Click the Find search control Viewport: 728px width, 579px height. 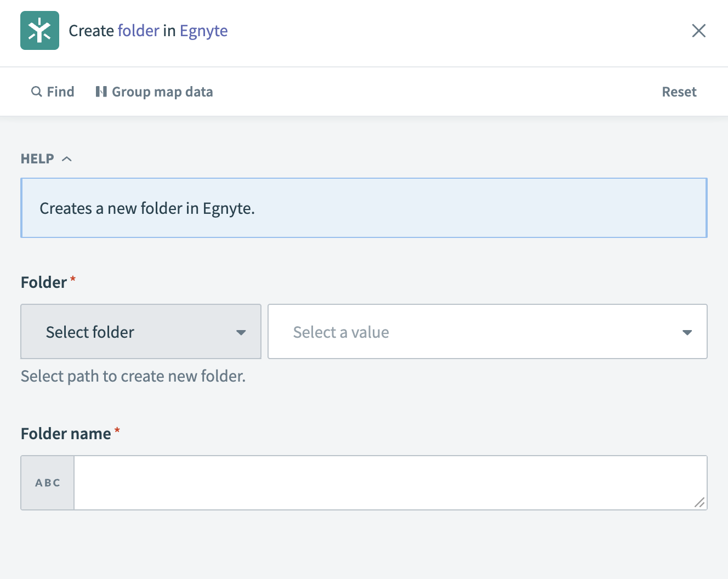point(53,92)
